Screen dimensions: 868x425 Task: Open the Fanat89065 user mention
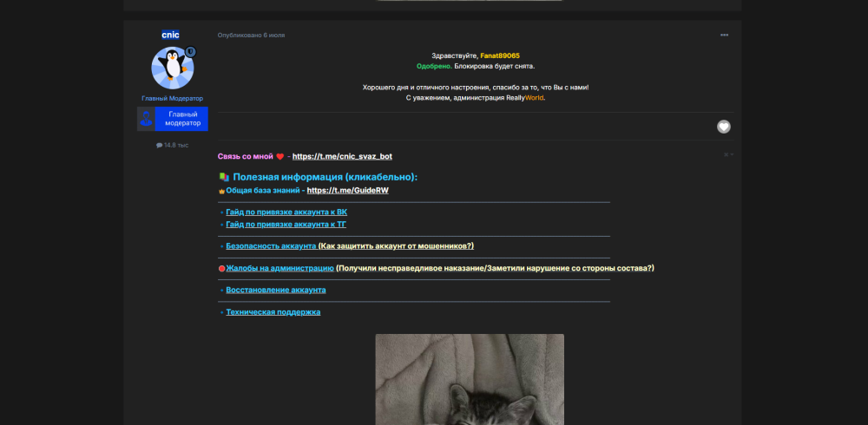(x=500, y=56)
